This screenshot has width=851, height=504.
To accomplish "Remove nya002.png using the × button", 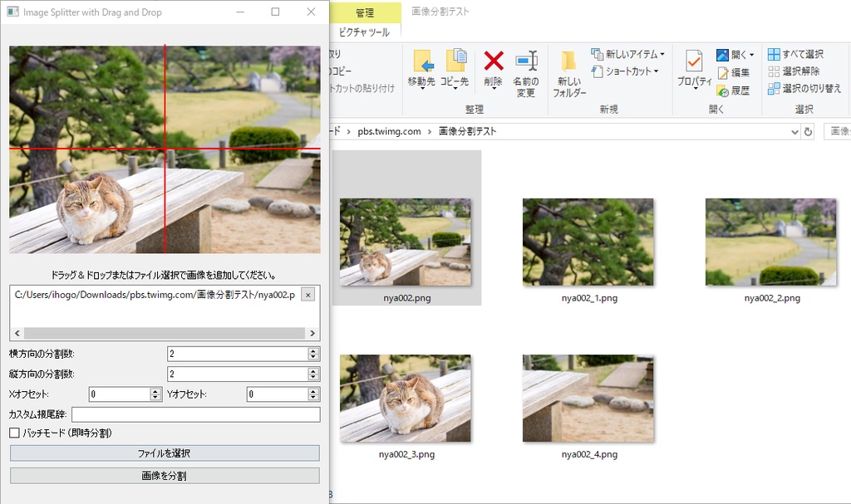I will click(307, 294).
